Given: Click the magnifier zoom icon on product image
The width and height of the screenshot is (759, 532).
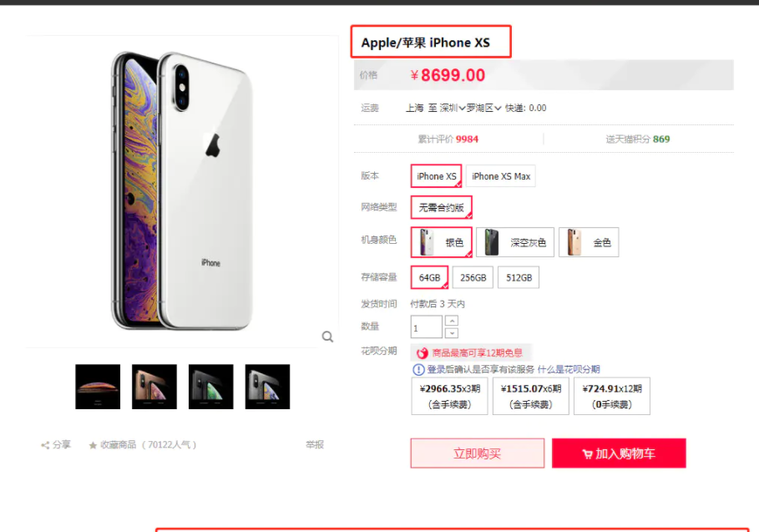Looking at the screenshot, I should [x=327, y=337].
